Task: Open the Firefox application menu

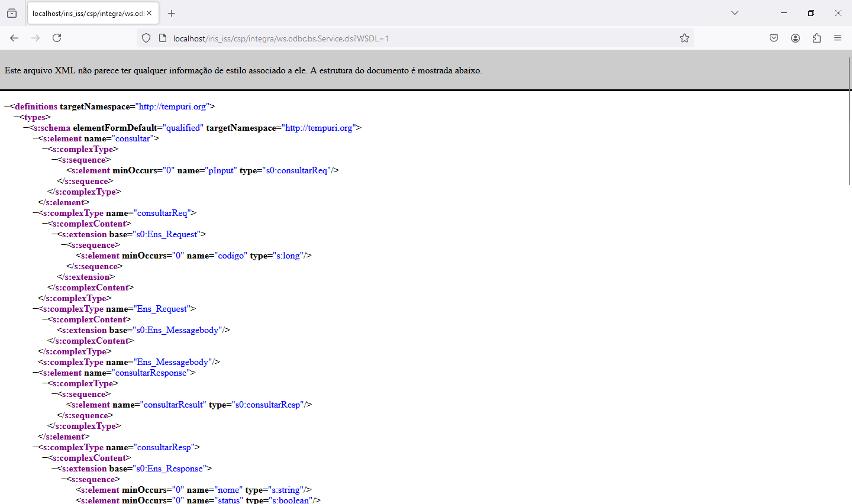Action: click(x=838, y=38)
